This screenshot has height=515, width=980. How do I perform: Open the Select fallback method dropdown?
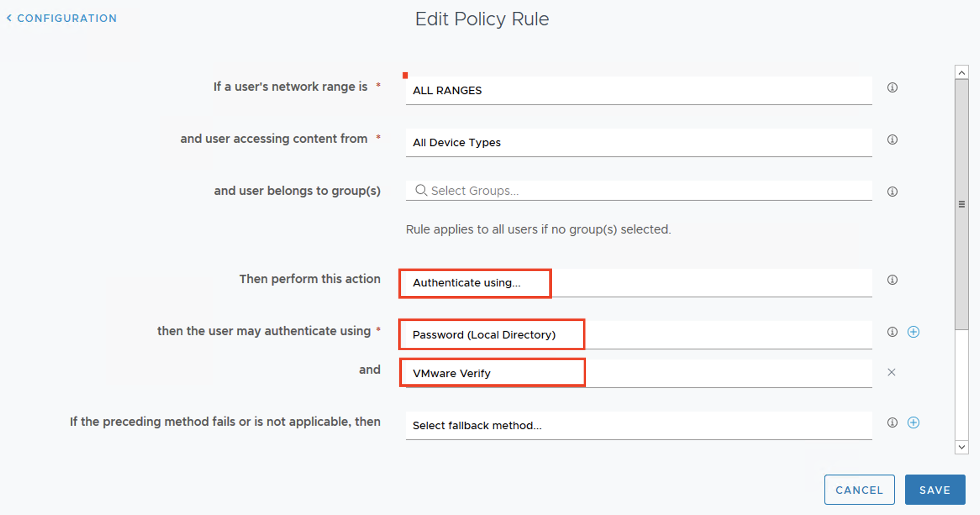pos(638,426)
